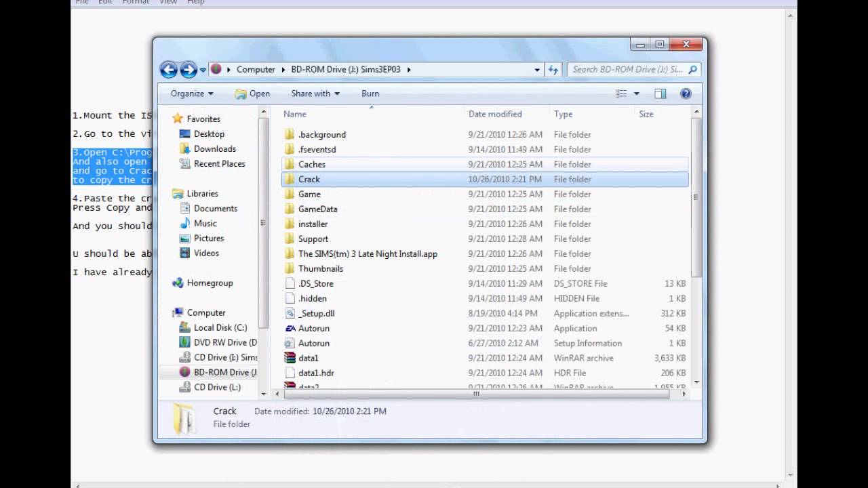Click the Burn toolbar button
868x488 pixels.
[x=370, y=94]
